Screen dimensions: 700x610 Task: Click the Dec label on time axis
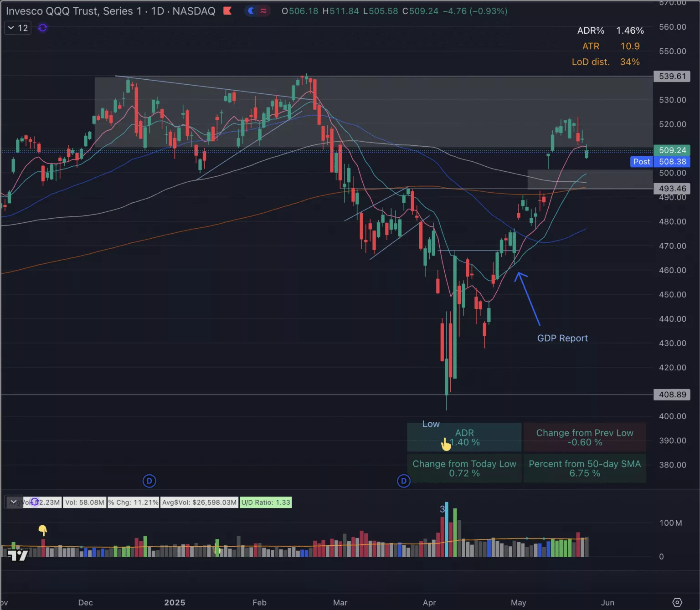(x=85, y=602)
